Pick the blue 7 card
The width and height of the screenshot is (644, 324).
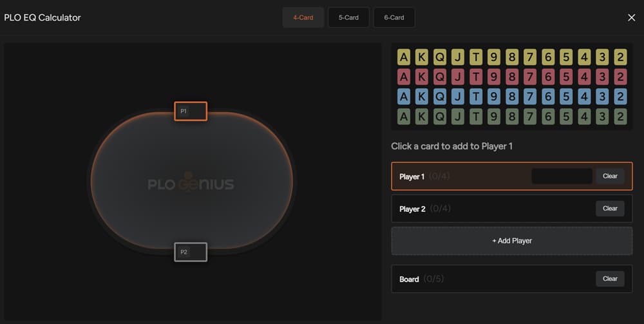click(530, 97)
